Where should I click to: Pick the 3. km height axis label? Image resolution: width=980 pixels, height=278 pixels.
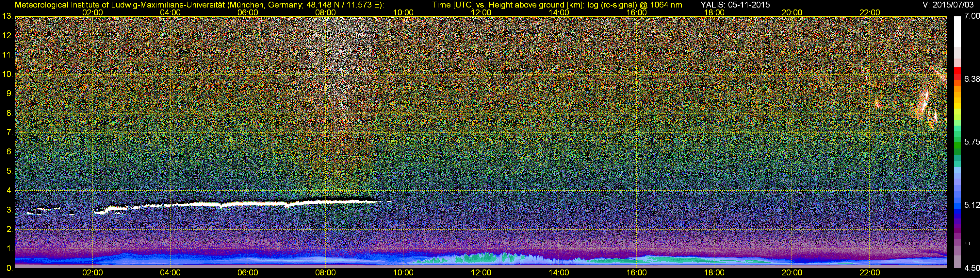click(x=9, y=210)
